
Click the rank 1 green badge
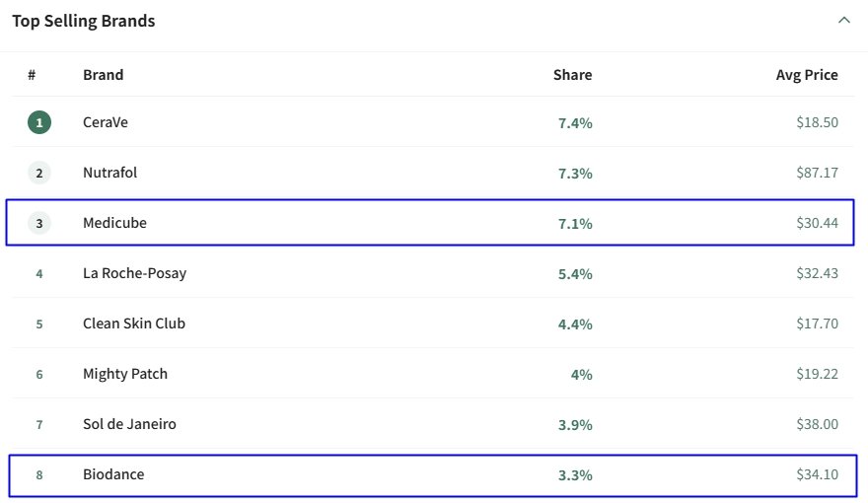(39, 123)
